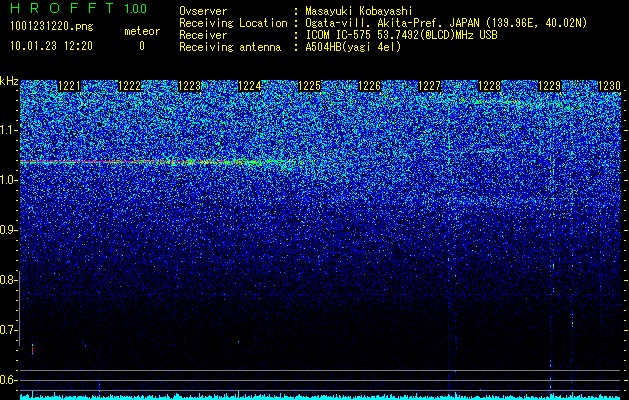This screenshot has height=400, width=629.
Task: Select the timestamp 10.01.23 12:20
Action: click(51, 46)
